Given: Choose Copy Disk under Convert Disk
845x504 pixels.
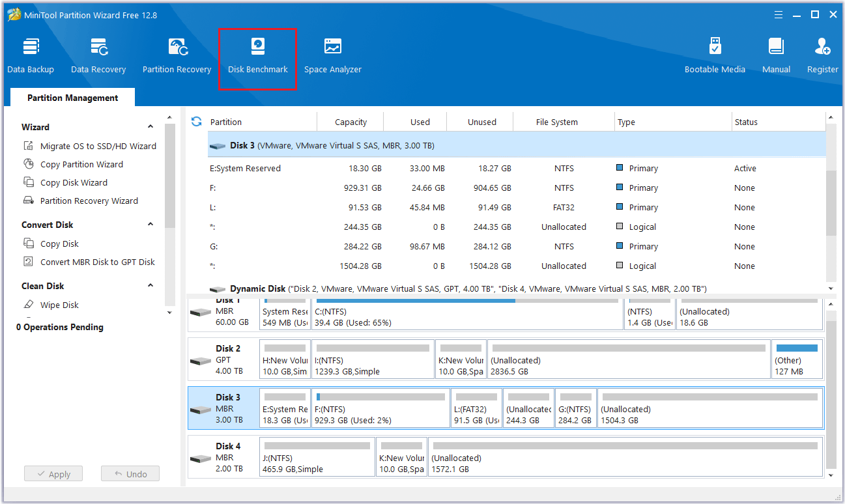Looking at the screenshot, I should (x=51, y=244).
